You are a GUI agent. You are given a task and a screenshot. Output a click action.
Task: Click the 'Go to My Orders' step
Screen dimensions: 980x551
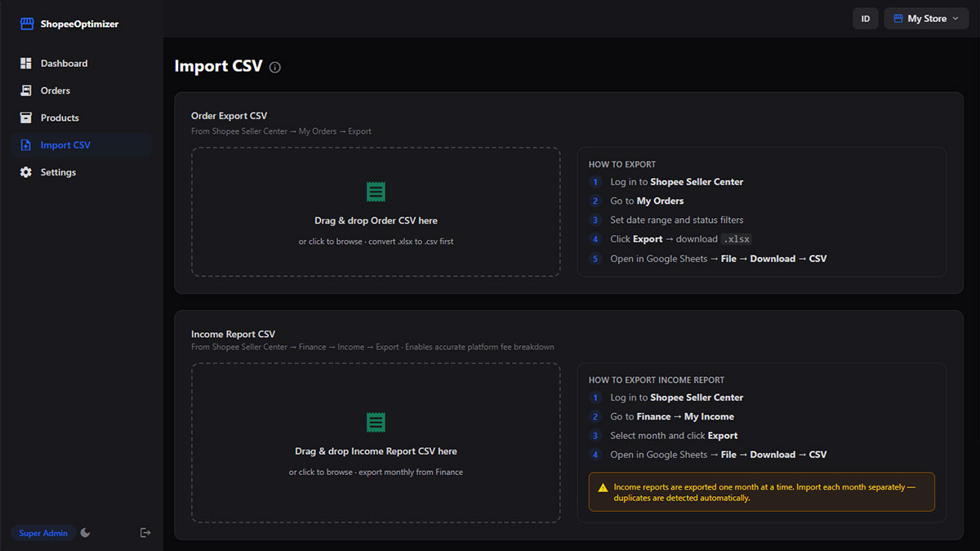(x=647, y=201)
